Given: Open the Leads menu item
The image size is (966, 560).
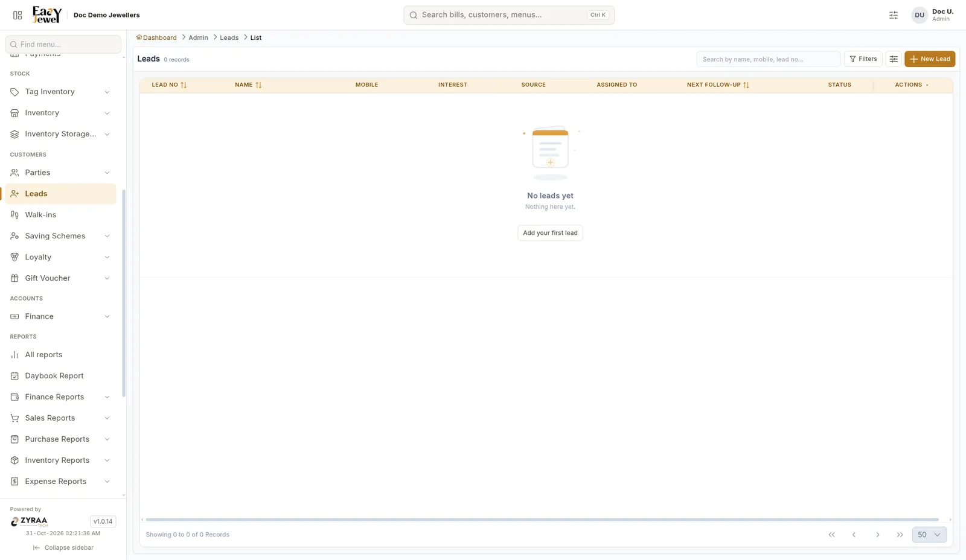Looking at the screenshot, I should [60, 194].
